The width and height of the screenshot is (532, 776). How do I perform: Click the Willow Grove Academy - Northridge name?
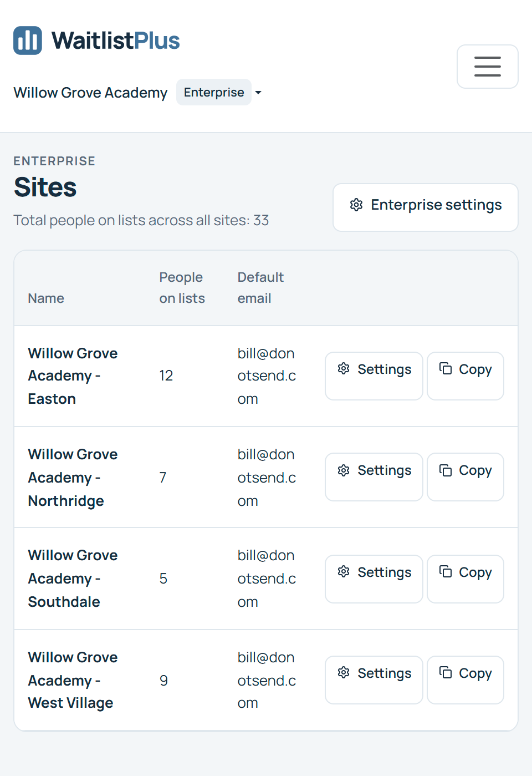pos(73,478)
